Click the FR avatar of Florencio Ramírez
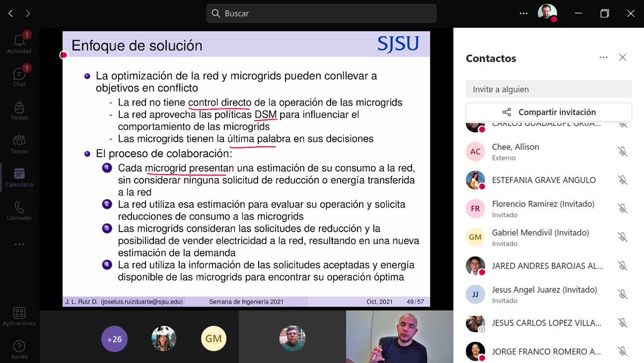644x363 pixels. point(475,209)
